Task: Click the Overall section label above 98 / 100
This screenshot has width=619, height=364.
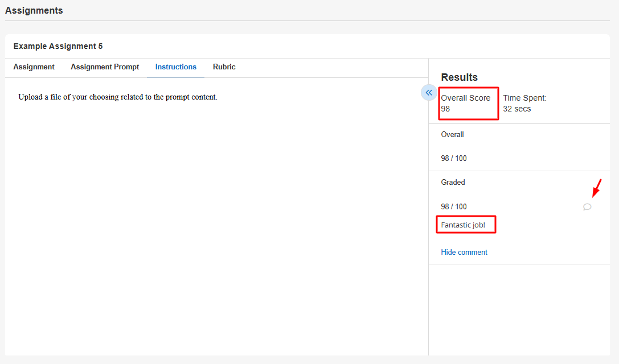Action: point(452,135)
